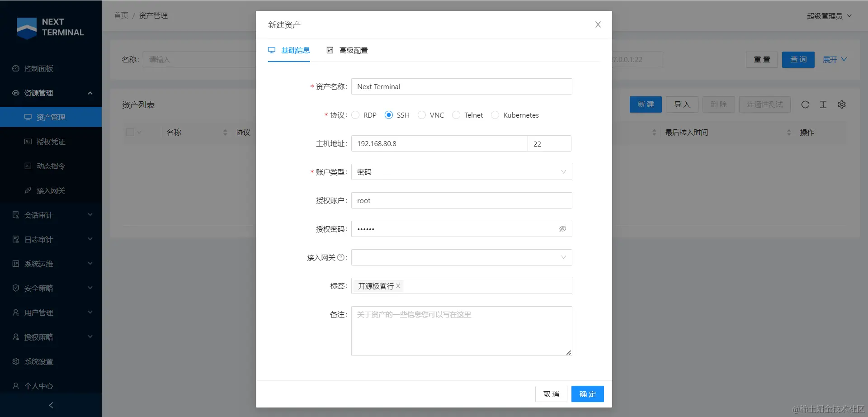
Task: Open the 账户类型 dropdown
Action: pyautogui.click(x=462, y=172)
